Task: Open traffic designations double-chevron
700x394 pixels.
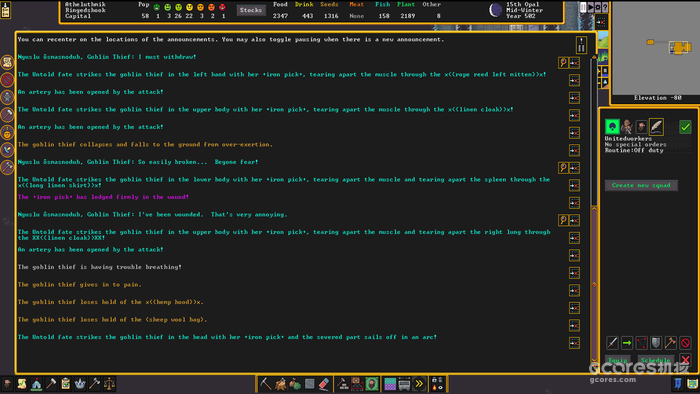Action: point(419,384)
